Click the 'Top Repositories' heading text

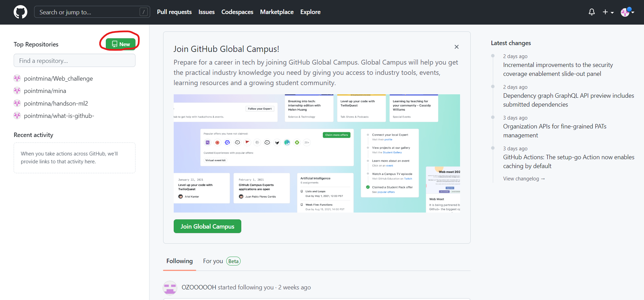(x=36, y=44)
